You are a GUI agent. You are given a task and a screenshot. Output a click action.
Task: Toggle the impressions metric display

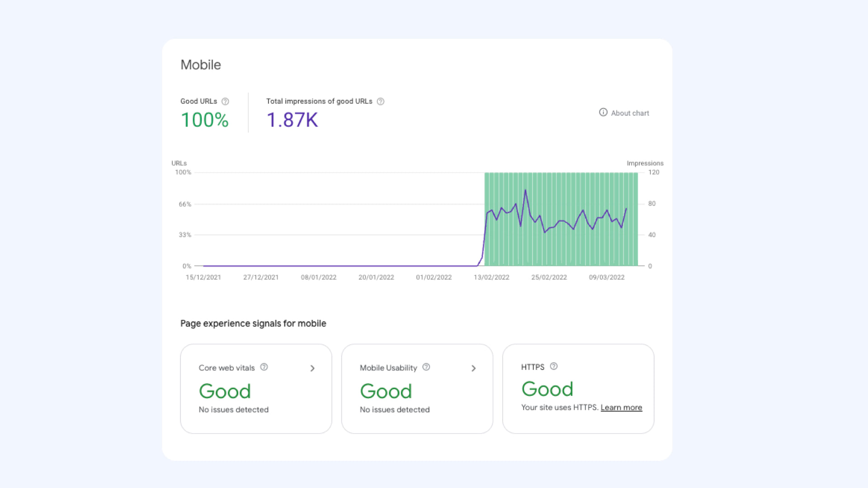point(292,120)
